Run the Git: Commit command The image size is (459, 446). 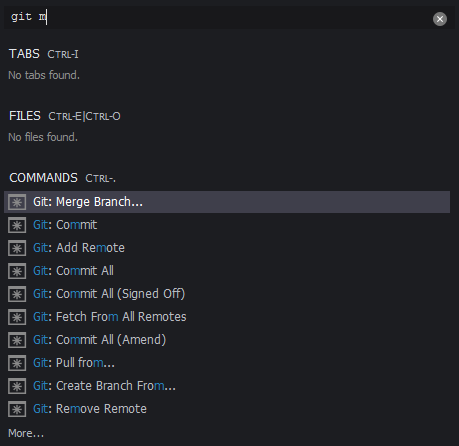coord(227,225)
